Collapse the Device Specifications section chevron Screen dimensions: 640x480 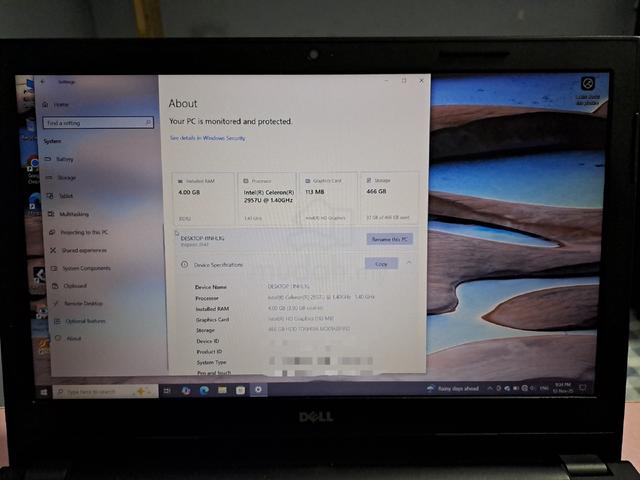pyautogui.click(x=409, y=263)
